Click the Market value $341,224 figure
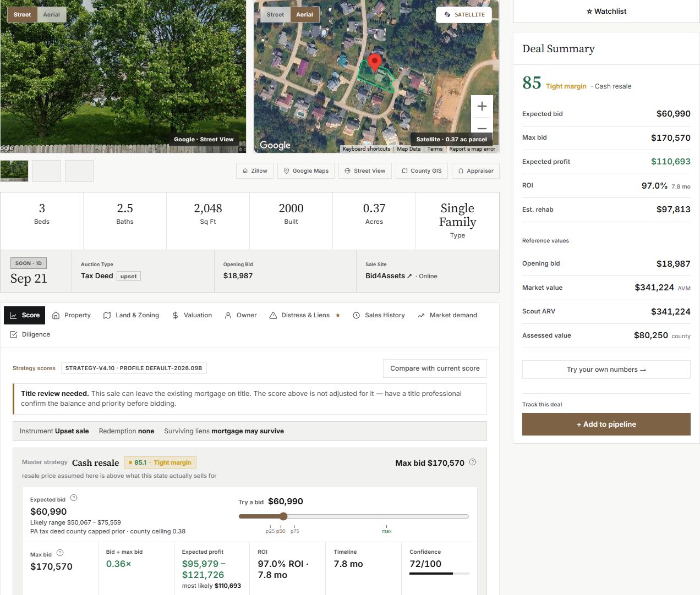 [654, 288]
